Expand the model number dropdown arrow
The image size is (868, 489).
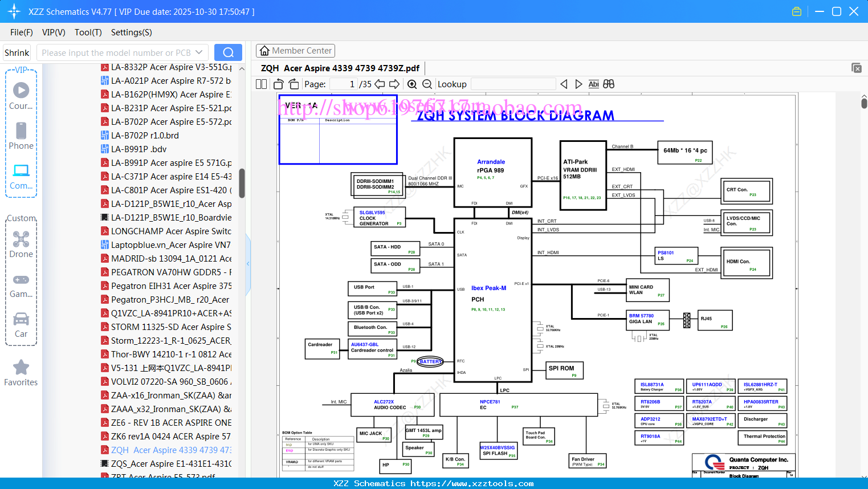[x=199, y=52]
